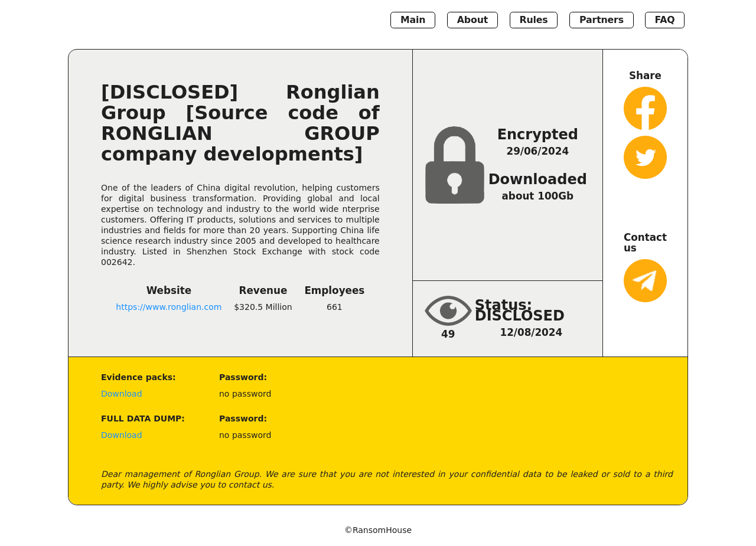Viewport: 756px width, 546px height.
Task: Open the FAQ page
Action: pos(664,20)
